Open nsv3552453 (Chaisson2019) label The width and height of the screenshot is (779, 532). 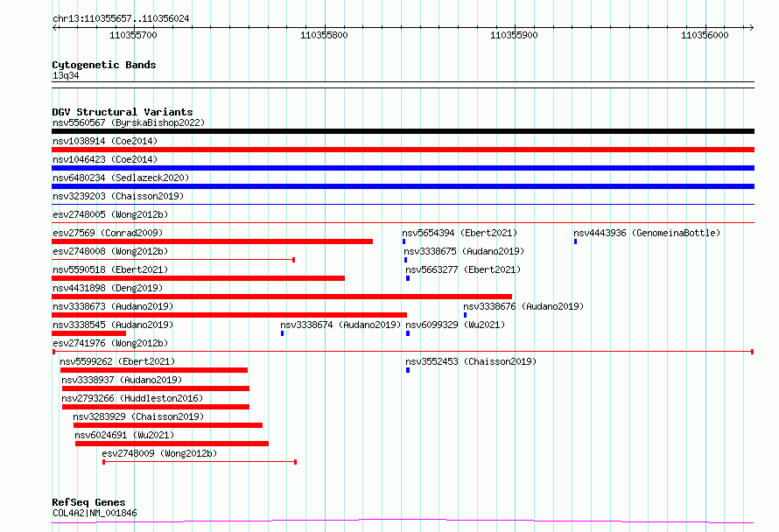pyautogui.click(x=472, y=361)
